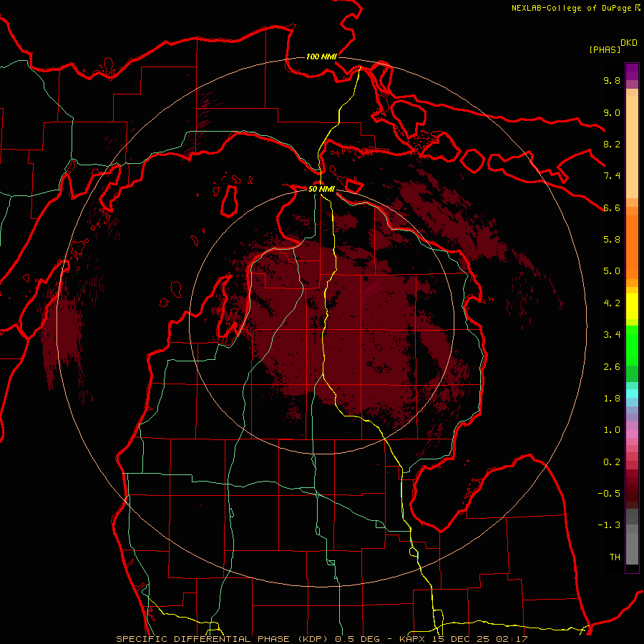Viewport: 644px width, 644px height.
Task: Click the TH label on the color scale
Action: pyautogui.click(x=615, y=557)
